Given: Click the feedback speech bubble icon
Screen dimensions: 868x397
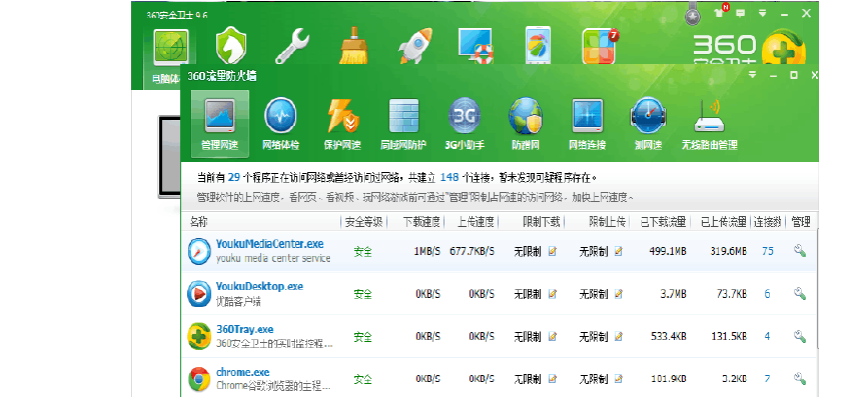Looking at the screenshot, I should pyautogui.click(x=740, y=13).
